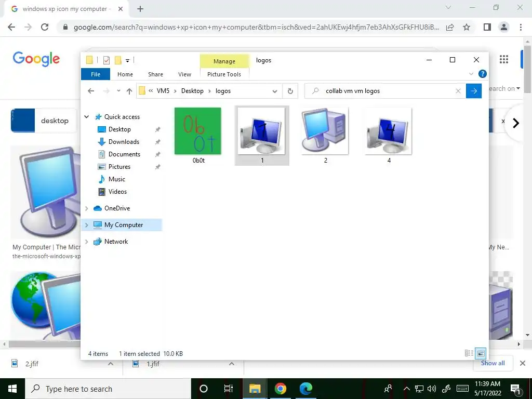Image resolution: width=532 pixels, height=399 pixels.
Task: Select the image file named 1
Action: (262, 136)
